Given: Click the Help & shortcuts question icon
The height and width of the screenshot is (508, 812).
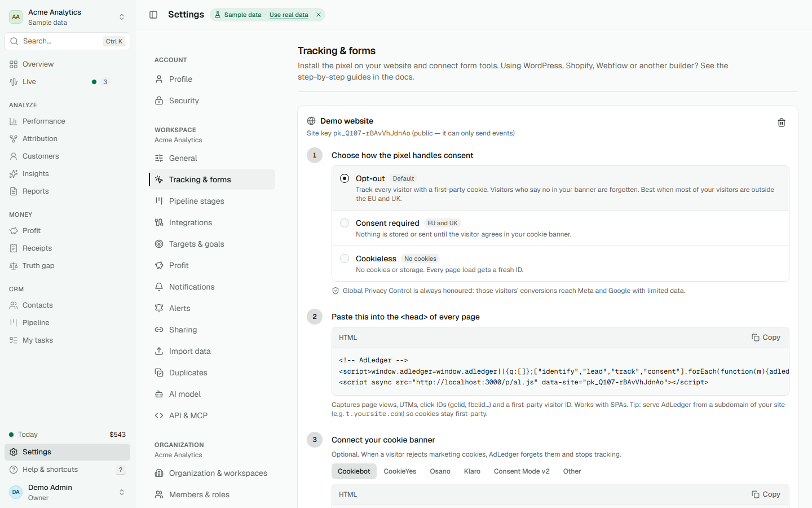Looking at the screenshot, I should [x=14, y=470].
